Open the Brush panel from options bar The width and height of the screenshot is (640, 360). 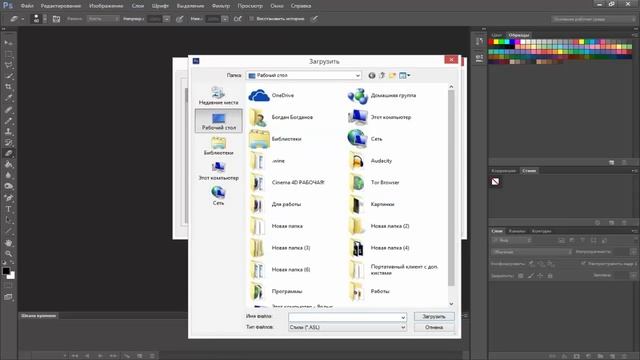tap(56, 19)
